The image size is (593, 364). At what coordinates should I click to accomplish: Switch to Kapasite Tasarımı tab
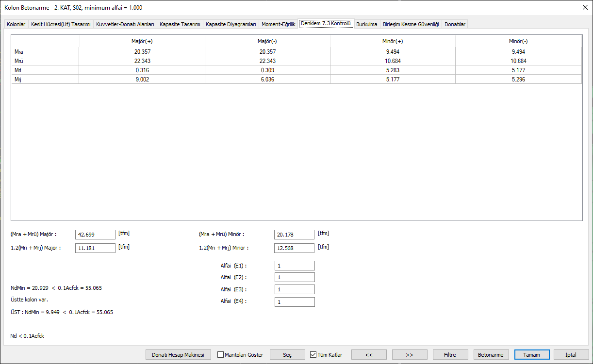pyautogui.click(x=181, y=23)
